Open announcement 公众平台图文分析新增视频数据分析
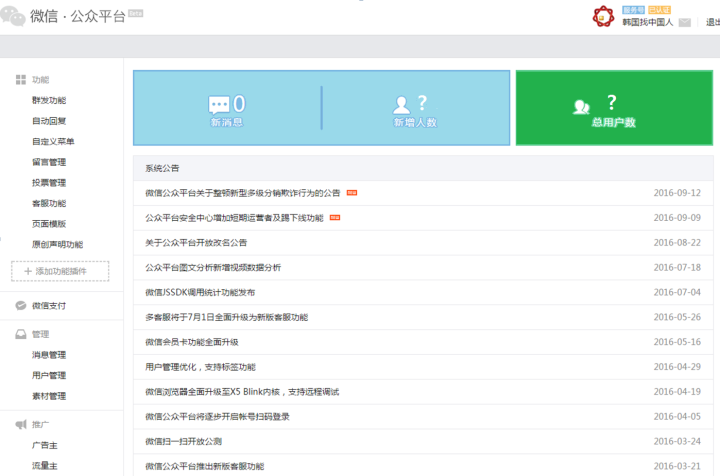The width and height of the screenshot is (720, 476). (x=213, y=268)
